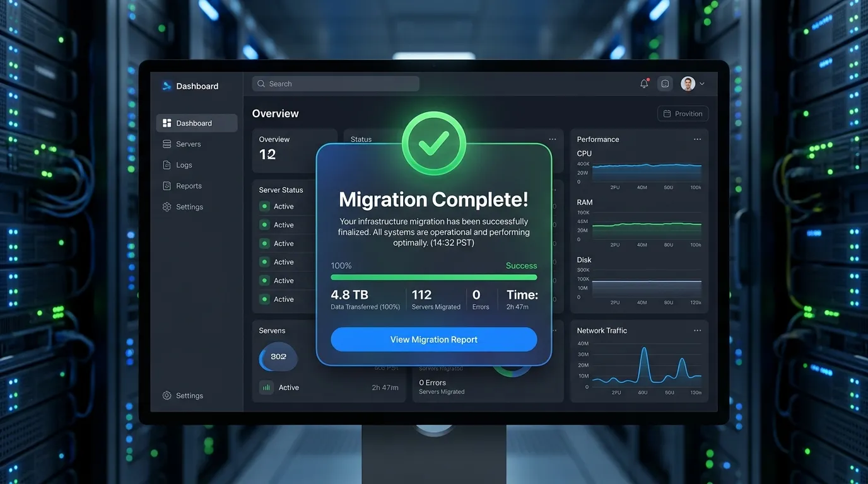The width and height of the screenshot is (868, 484).
Task: Click the Overview count 12
Action: [267, 154]
